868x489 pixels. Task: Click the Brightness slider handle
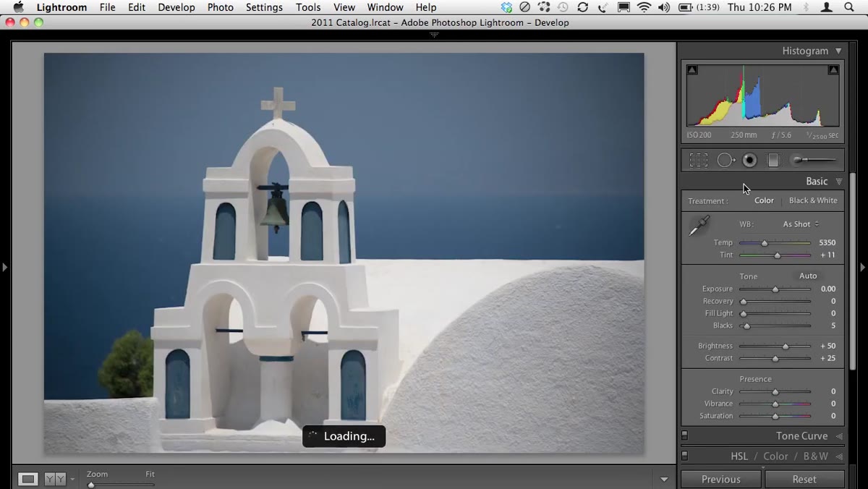[x=786, y=346]
